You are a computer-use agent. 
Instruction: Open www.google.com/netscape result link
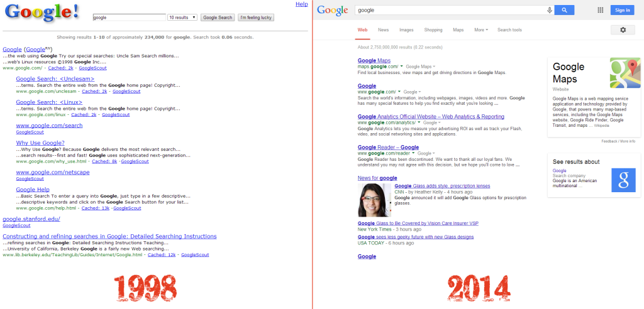[53, 172]
